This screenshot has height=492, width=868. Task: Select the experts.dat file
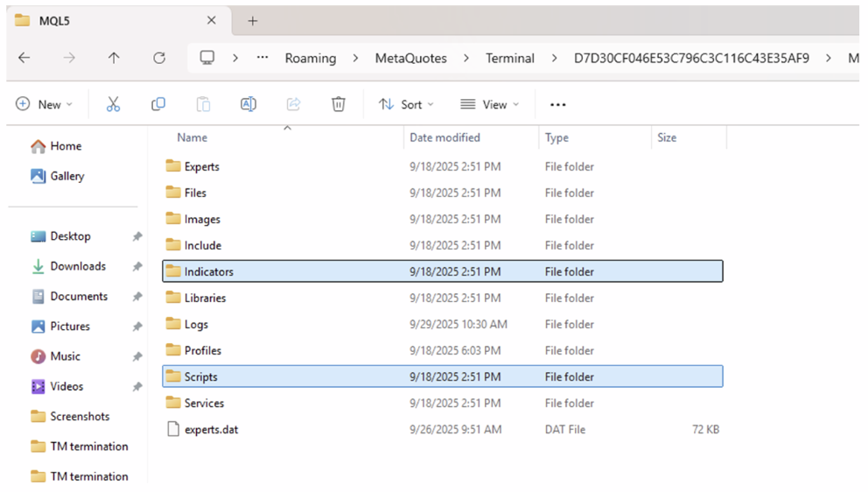[211, 429]
